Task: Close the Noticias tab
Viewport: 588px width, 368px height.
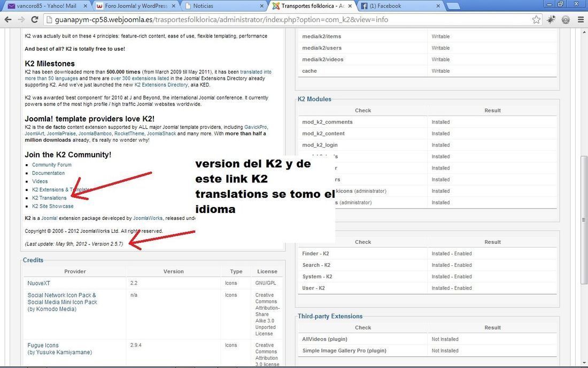Action: click(x=262, y=6)
